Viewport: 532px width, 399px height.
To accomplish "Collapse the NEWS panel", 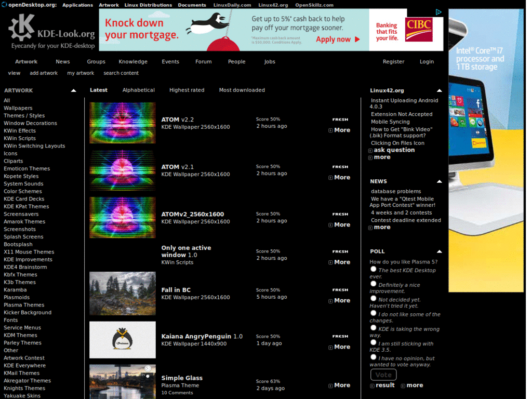I will pos(439,181).
